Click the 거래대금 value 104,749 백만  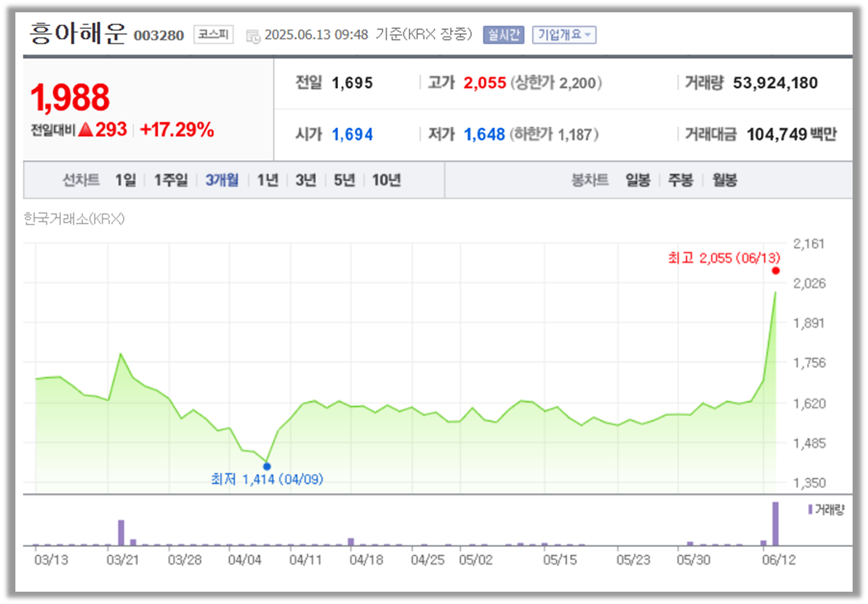click(x=792, y=135)
